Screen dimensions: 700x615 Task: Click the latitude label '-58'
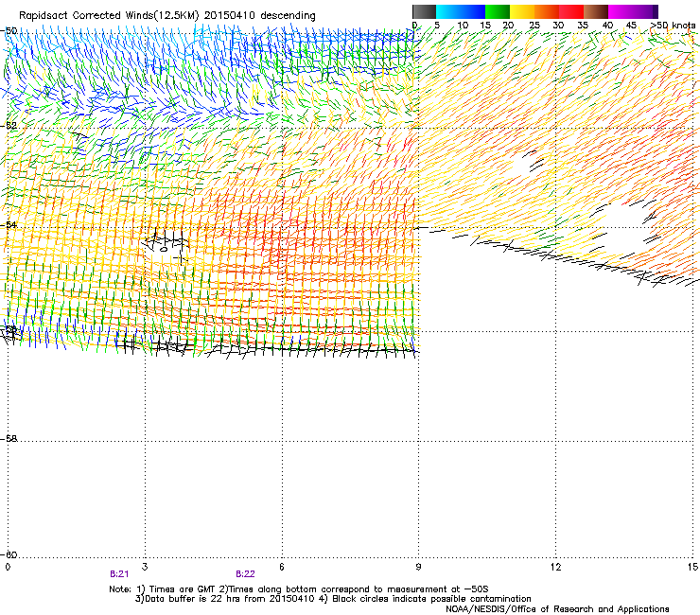9,439
